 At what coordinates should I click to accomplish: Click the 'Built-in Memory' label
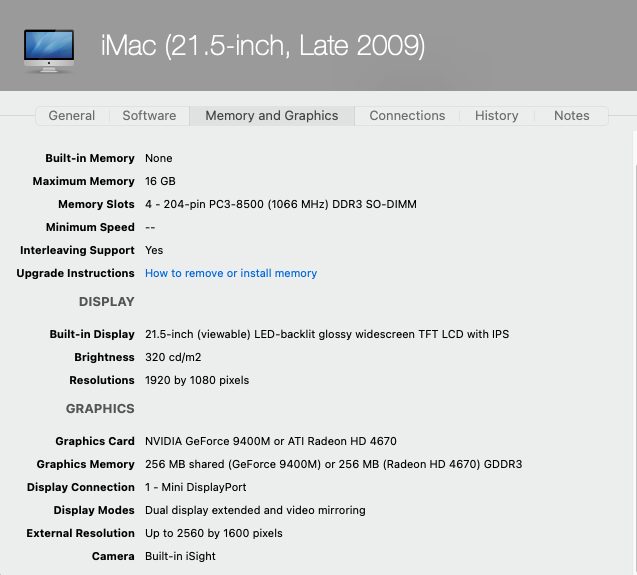point(90,158)
